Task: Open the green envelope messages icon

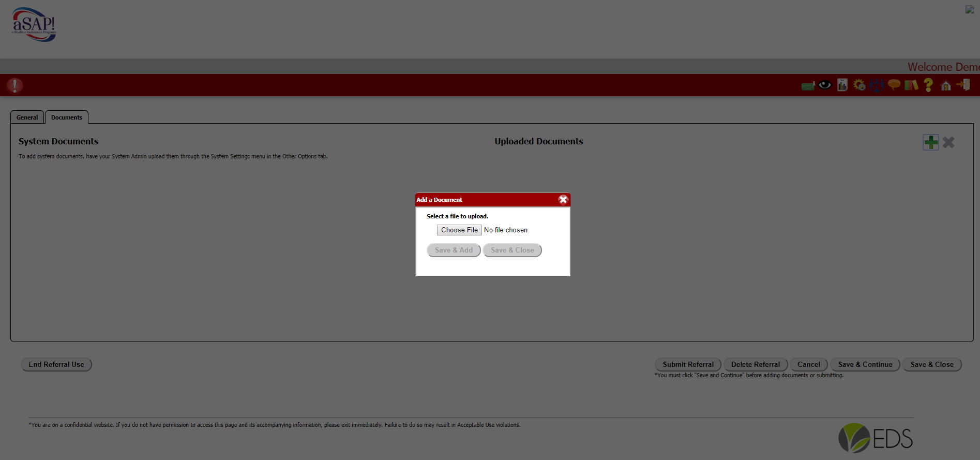Action: click(808, 85)
